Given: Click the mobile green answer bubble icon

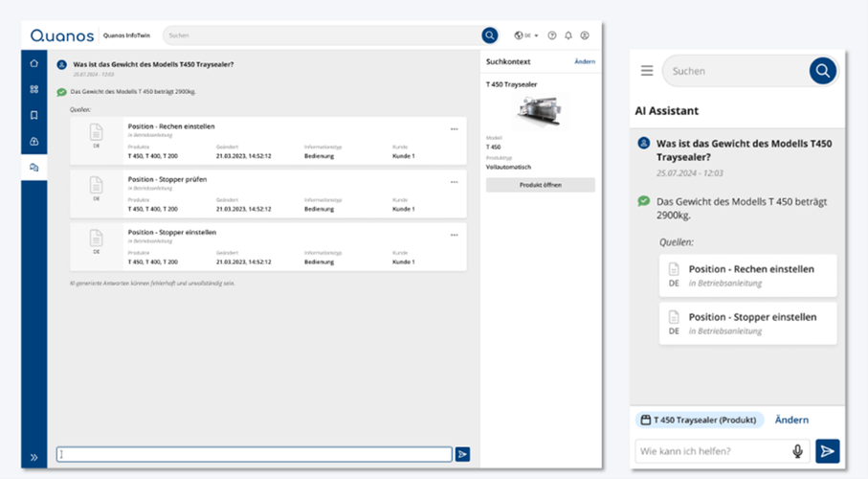Looking at the screenshot, I should [643, 201].
